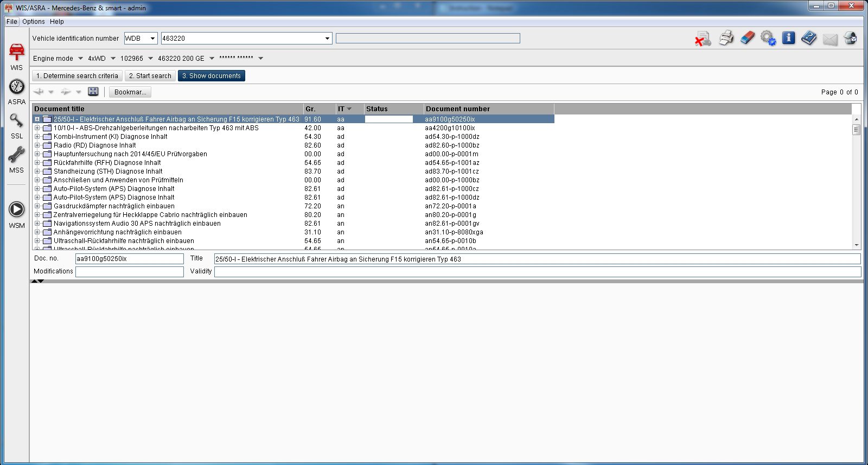The image size is (868, 465).
Task: Open the 4xWD dropdown
Action: pyautogui.click(x=113, y=59)
